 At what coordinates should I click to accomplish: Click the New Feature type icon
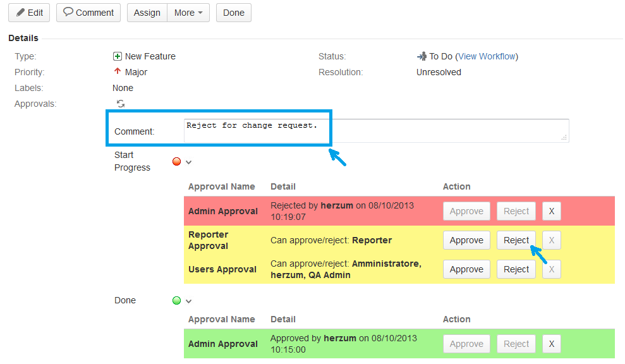[118, 56]
